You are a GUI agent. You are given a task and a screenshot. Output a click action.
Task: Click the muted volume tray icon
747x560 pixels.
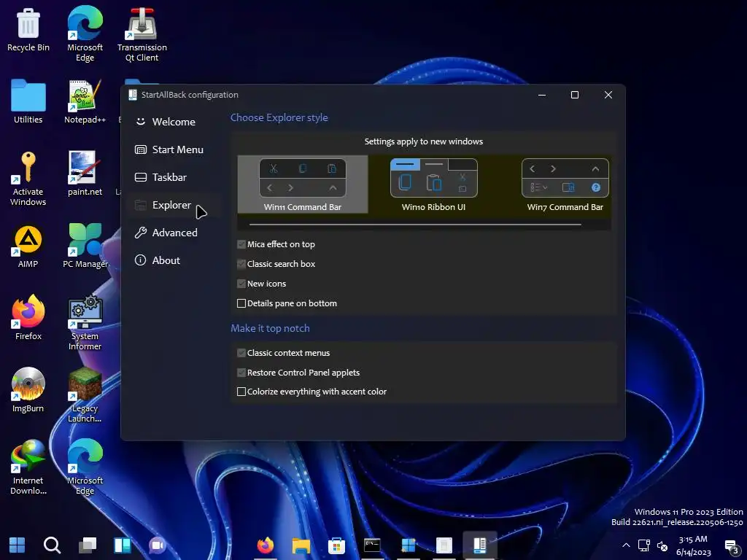coord(662,545)
